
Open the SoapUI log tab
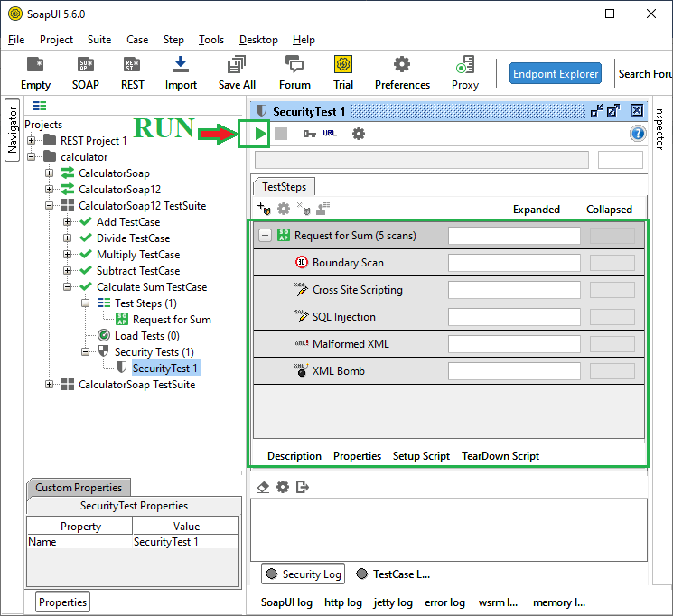pos(286,602)
